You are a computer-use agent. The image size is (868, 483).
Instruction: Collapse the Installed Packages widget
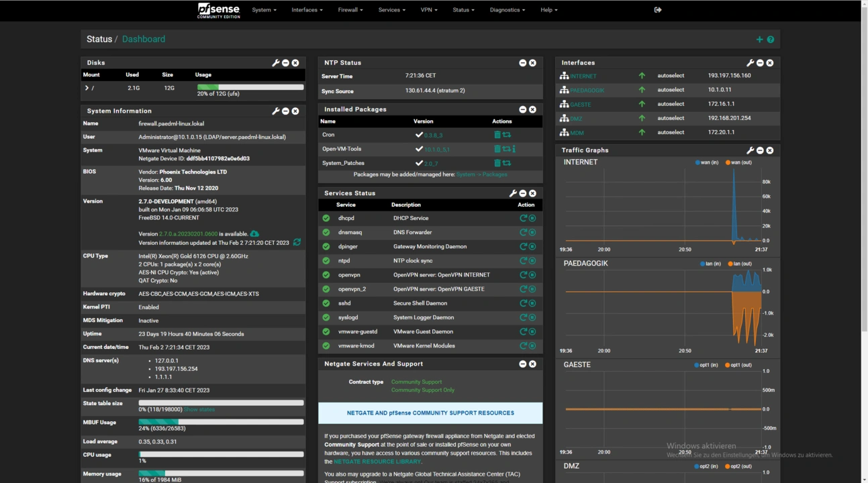pyautogui.click(x=522, y=109)
